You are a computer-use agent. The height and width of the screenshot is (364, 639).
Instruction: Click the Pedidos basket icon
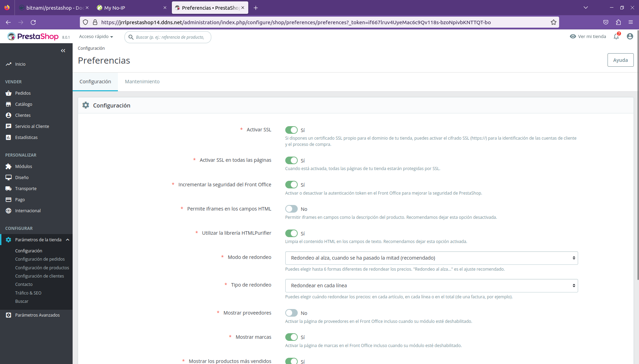point(9,93)
